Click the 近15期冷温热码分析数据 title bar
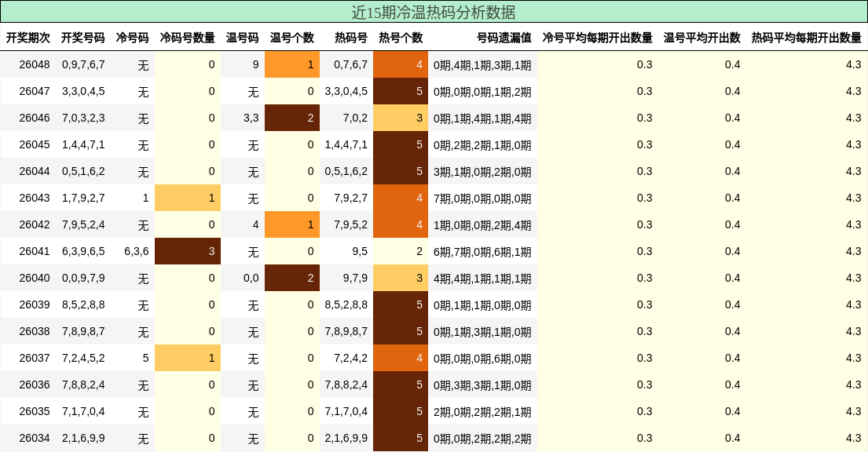The image size is (868, 452). pos(434,12)
